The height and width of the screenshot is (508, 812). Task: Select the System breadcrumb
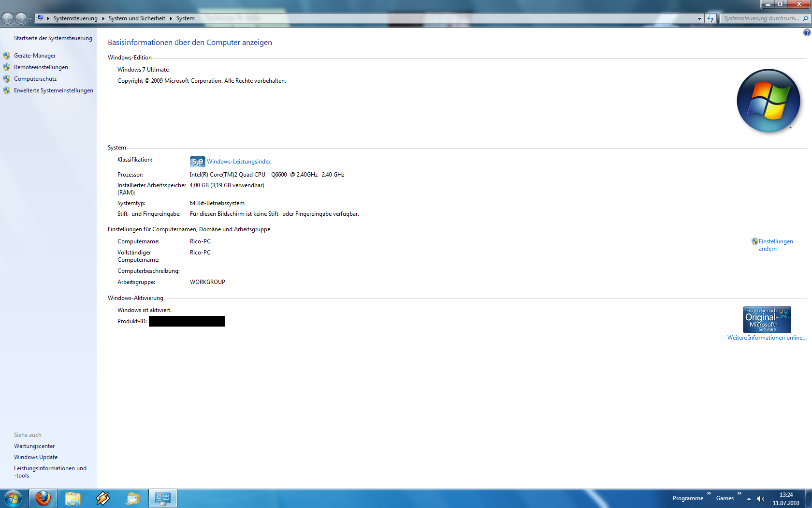186,18
